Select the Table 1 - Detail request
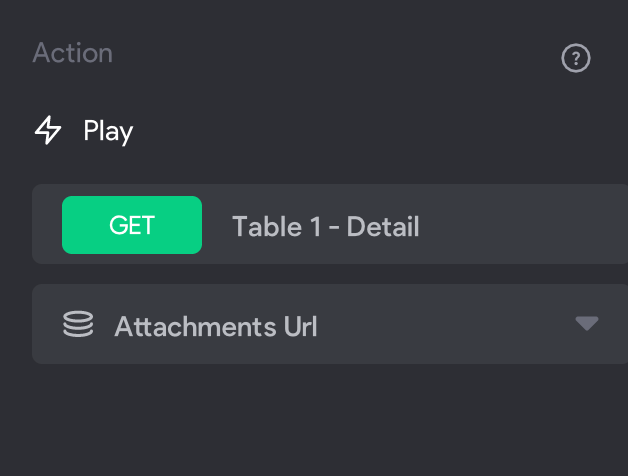This screenshot has height=476, width=628. (x=330, y=224)
